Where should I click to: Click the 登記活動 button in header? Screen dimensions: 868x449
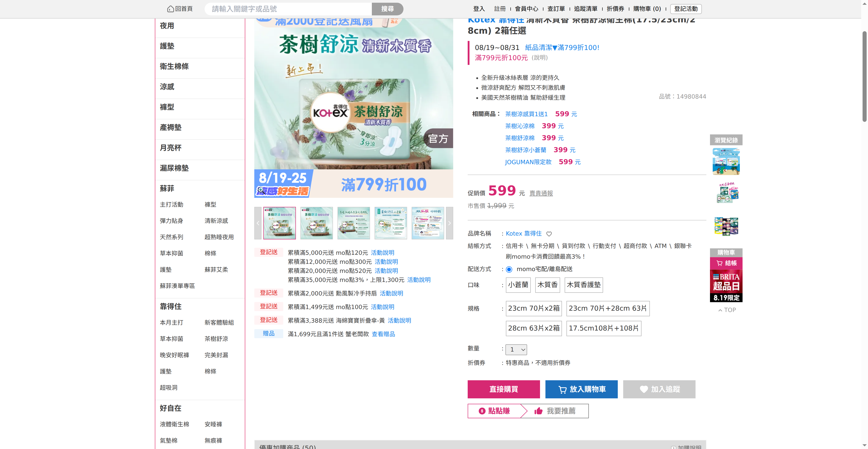pyautogui.click(x=686, y=9)
